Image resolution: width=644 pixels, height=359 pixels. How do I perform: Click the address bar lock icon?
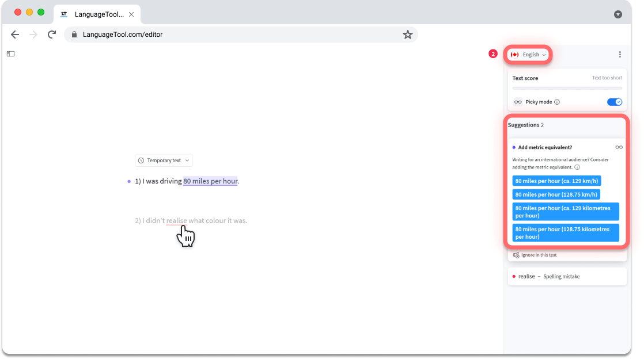point(74,35)
